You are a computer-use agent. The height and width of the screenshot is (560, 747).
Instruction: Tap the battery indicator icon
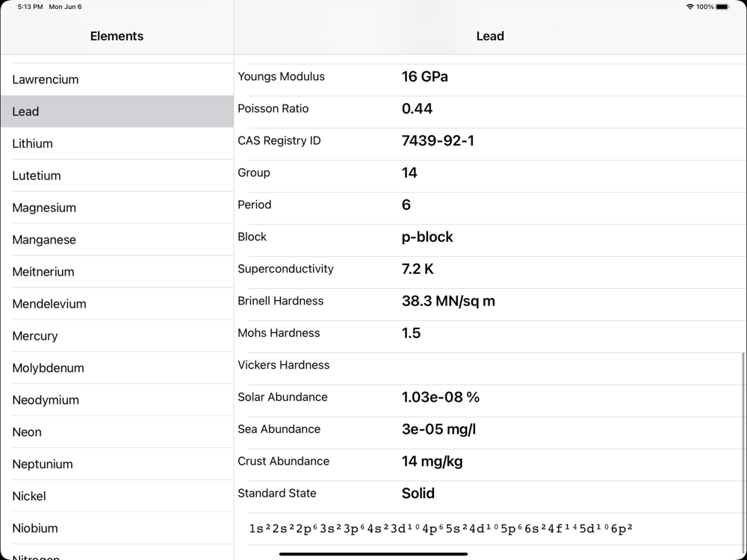(722, 7)
